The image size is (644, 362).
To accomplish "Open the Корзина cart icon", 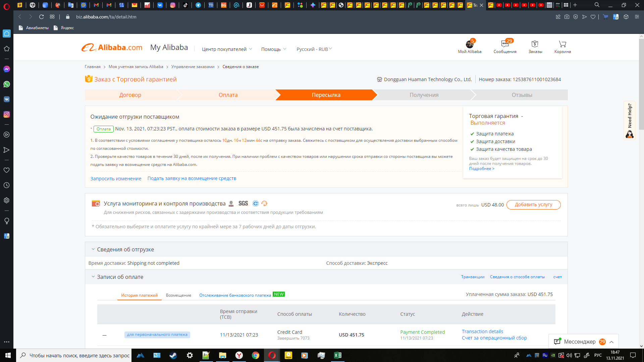I will 562,44.
